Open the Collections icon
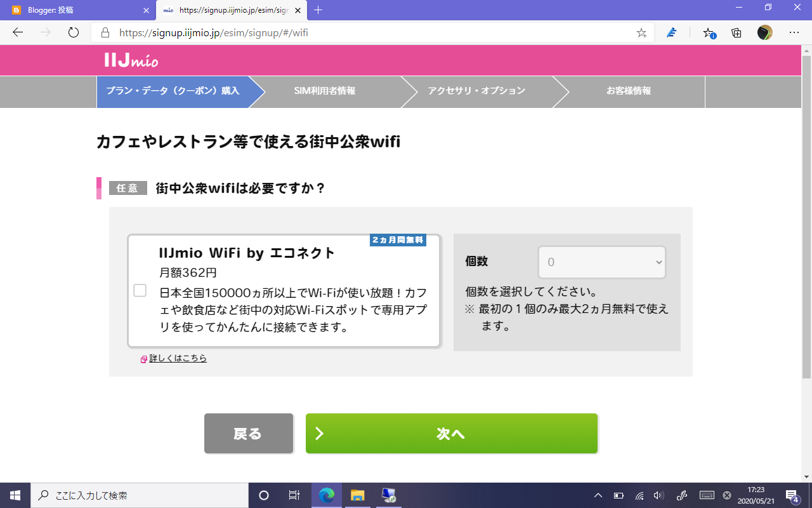The height and width of the screenshot is (508, 812). (737, 32)
